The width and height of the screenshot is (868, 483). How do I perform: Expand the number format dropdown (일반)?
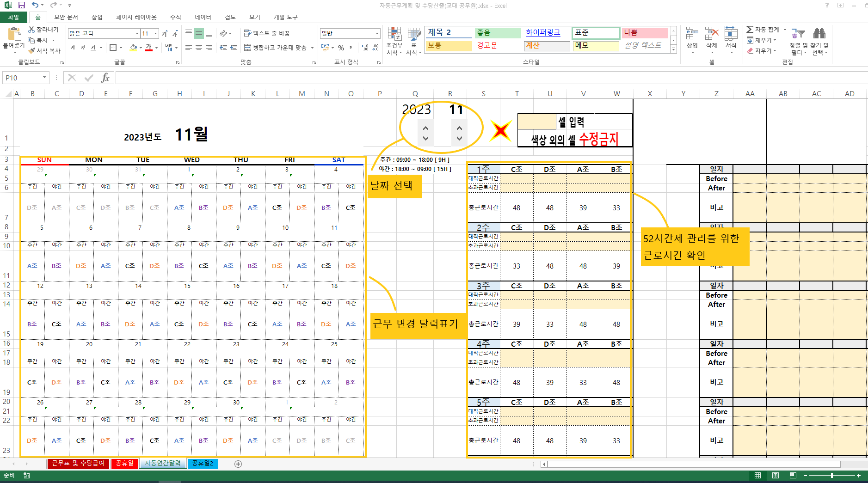377,33
